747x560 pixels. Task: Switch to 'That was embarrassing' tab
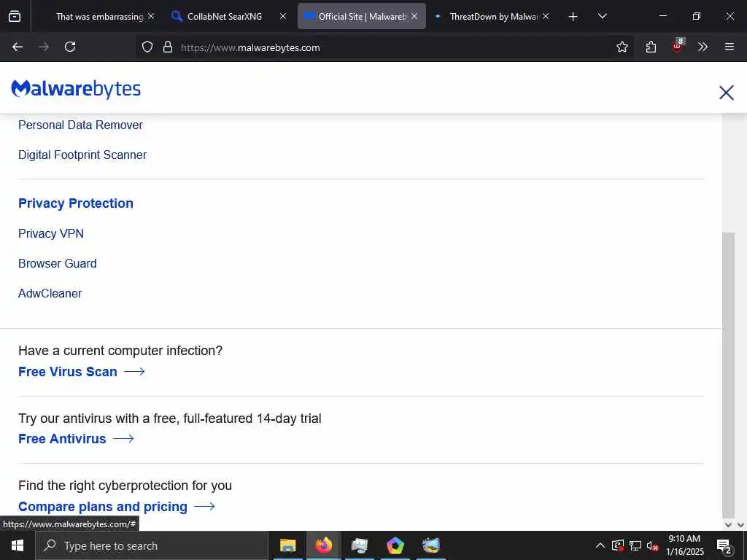point(99,16)
